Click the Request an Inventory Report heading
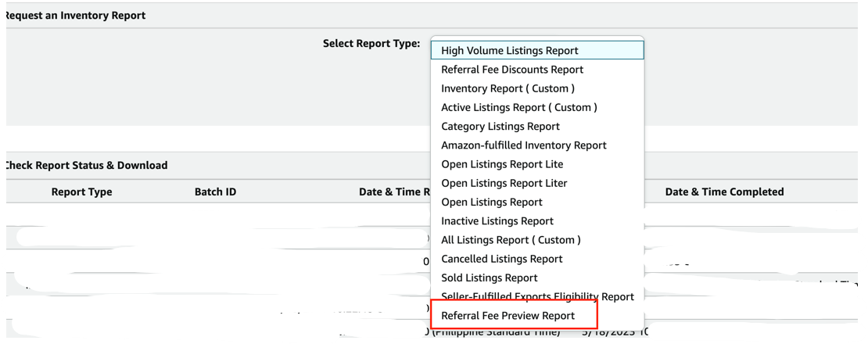 point(74,16)
